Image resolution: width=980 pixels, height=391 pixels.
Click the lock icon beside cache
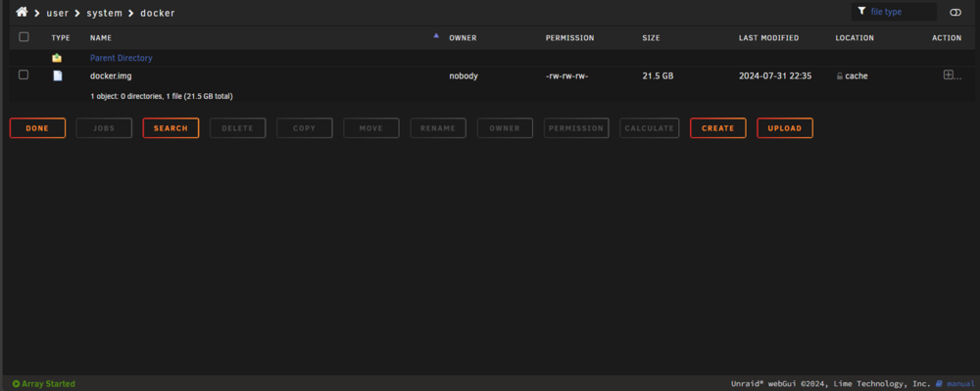coord(840,76)
